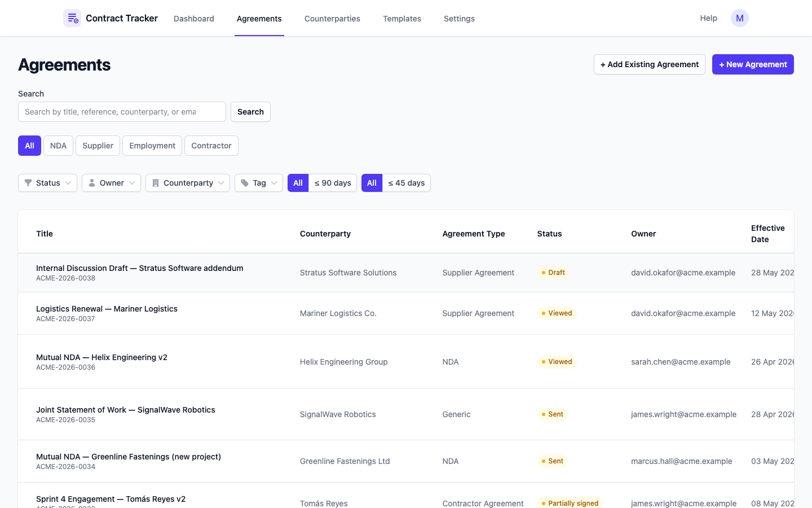Screen dimensions: 812x508
Task: Enable the ≤ 45 days filter
Action: [406, 183]
